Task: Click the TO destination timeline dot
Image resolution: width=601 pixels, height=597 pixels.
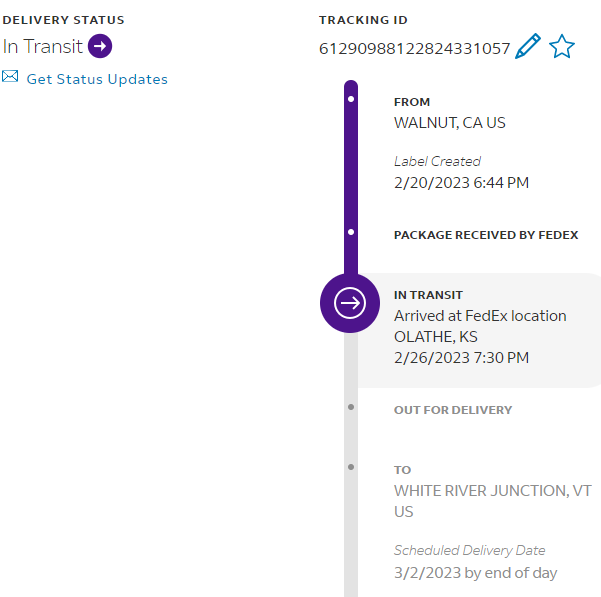Action: [x=350, y=467]
